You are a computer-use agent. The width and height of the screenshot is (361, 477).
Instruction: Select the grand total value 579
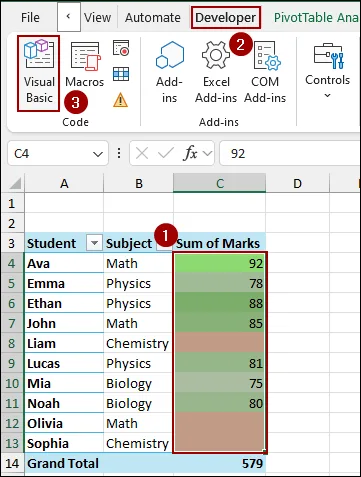[x=220, y=463]
